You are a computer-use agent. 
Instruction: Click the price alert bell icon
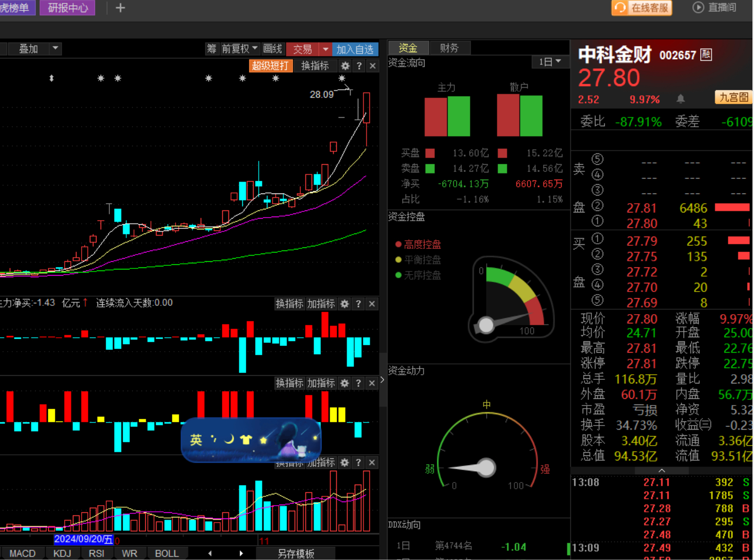pyautogui.click(x=681, y=99)
